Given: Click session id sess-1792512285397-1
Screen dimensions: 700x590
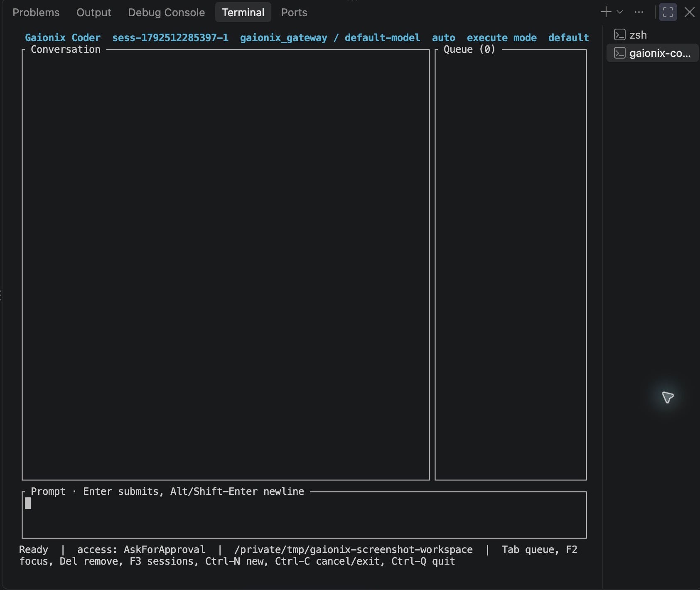Looking at the screenshot, I should pyautogui.click(x=170, y=38).
